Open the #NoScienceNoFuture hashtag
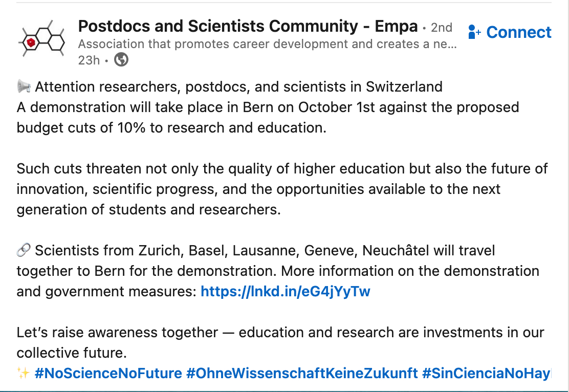The image size is (569, 392). (x=108, y=373)
